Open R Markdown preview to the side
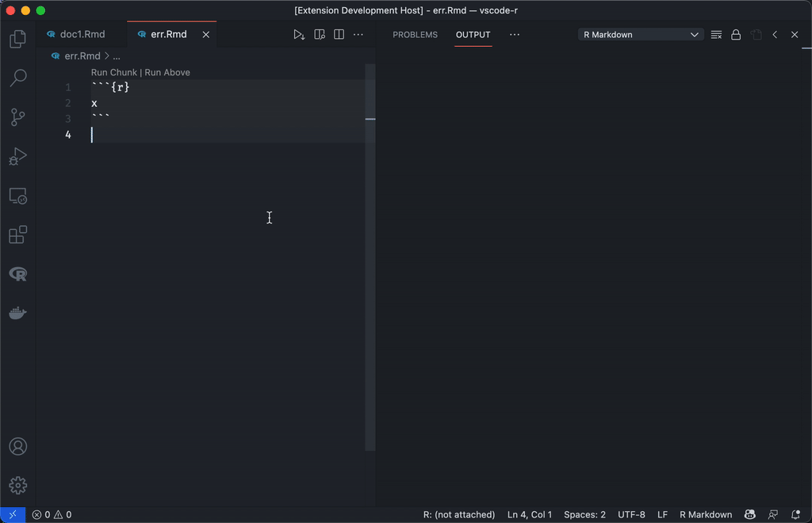Screen dimensions: 812x523 (319, 35)
